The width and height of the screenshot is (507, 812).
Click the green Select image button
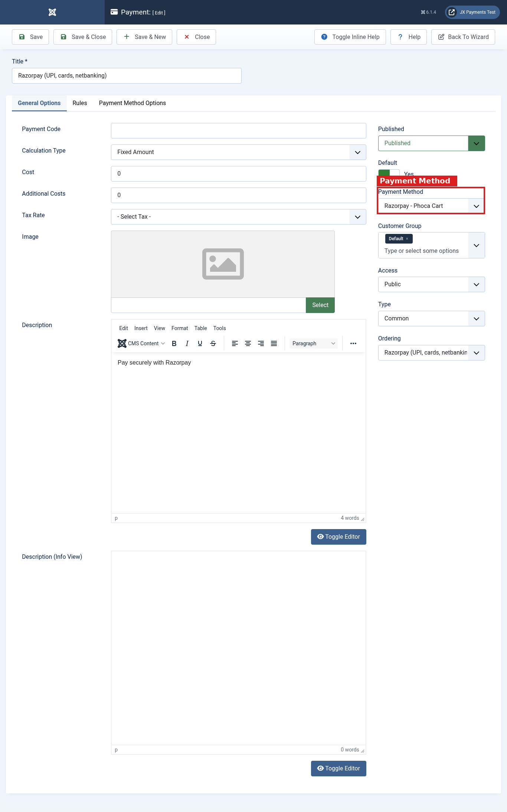pos(320,305)
